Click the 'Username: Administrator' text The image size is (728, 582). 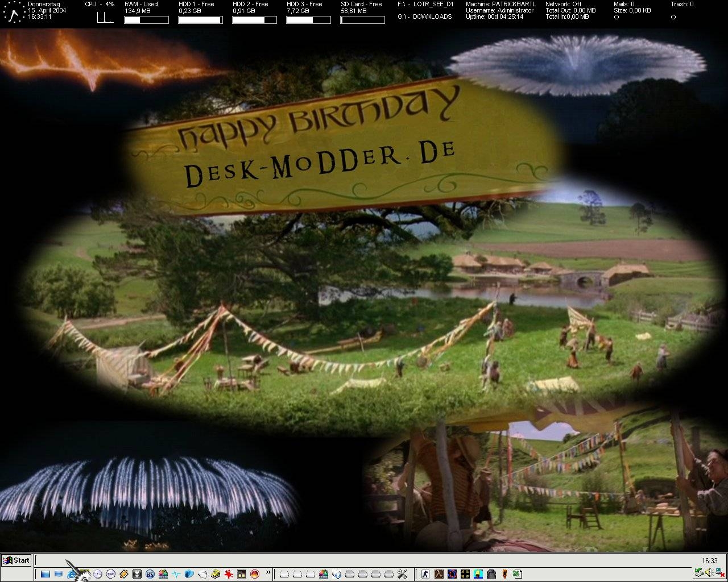pos(499,10)
